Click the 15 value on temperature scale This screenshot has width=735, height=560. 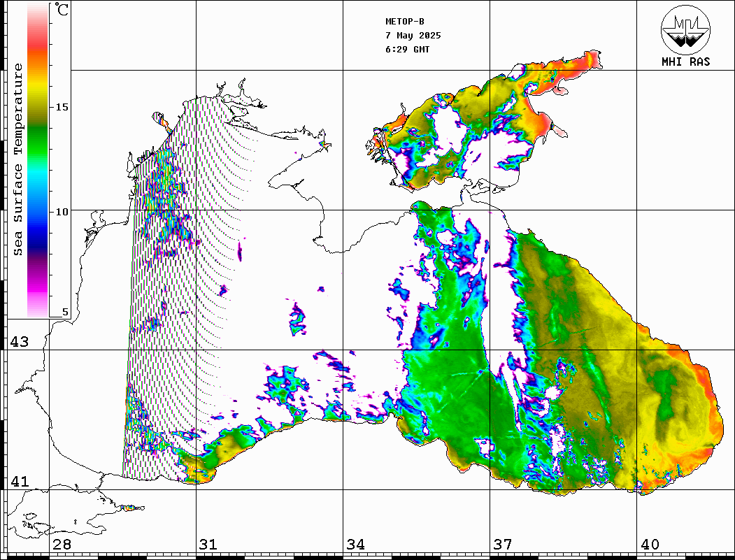(62, 107)
